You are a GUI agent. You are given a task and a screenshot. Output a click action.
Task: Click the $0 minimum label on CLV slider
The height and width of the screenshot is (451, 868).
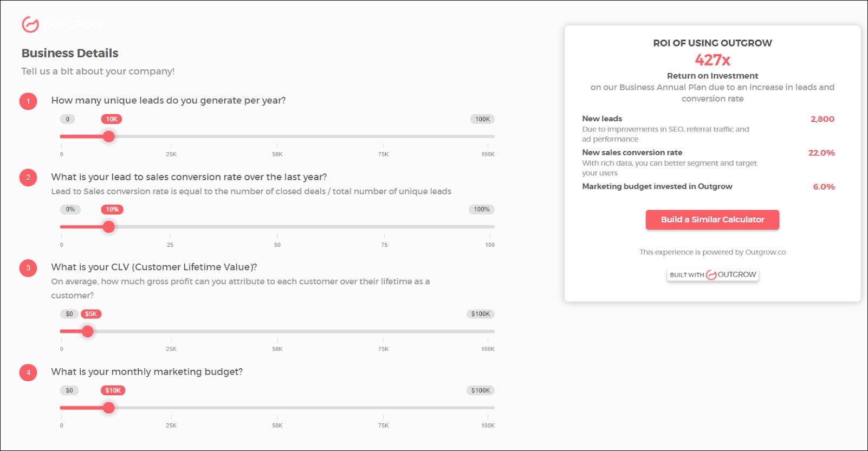point(69,314)
